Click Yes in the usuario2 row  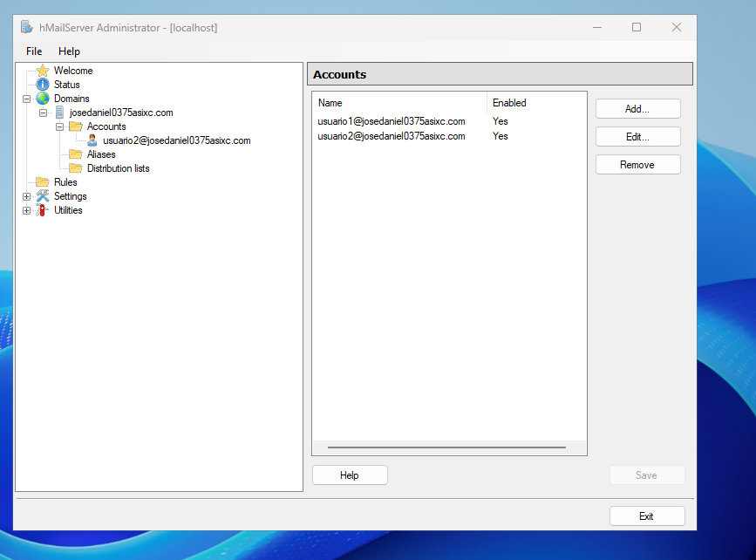pos(500,136)
